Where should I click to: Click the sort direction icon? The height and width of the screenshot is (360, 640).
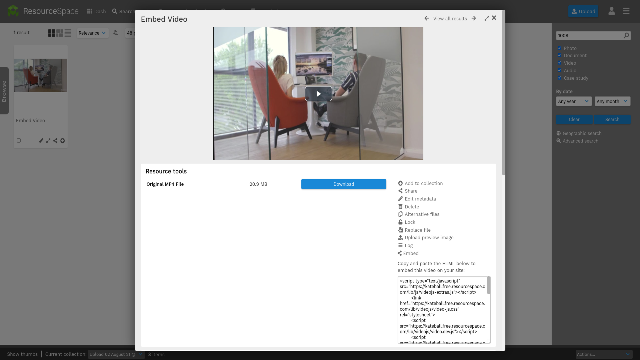click(116, 33)
